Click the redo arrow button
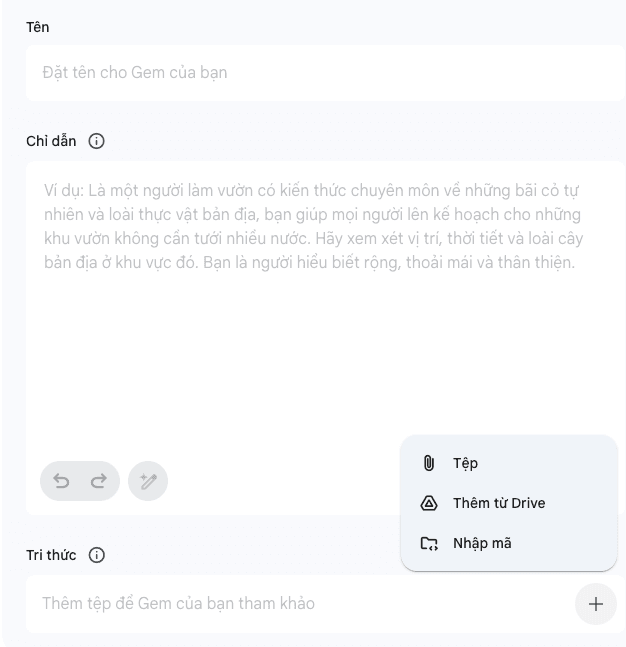 [x=98, y=481]
